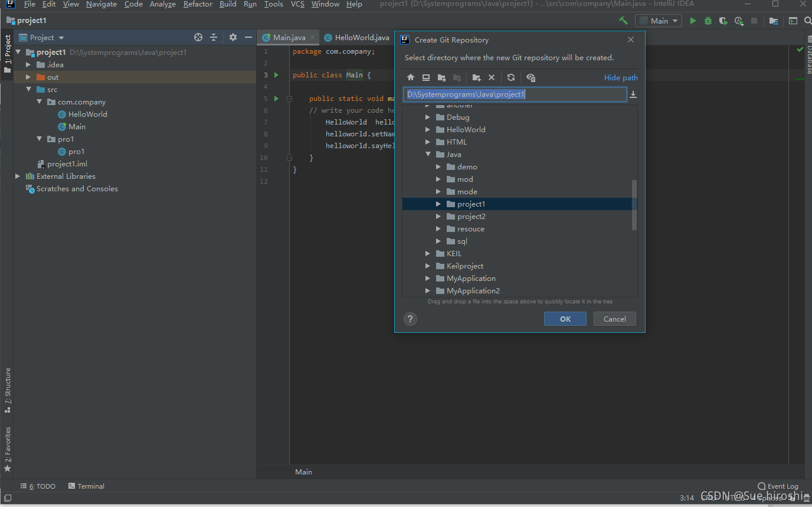Click the Refresh icon in dialog toolbar

[x=511, y=77]
